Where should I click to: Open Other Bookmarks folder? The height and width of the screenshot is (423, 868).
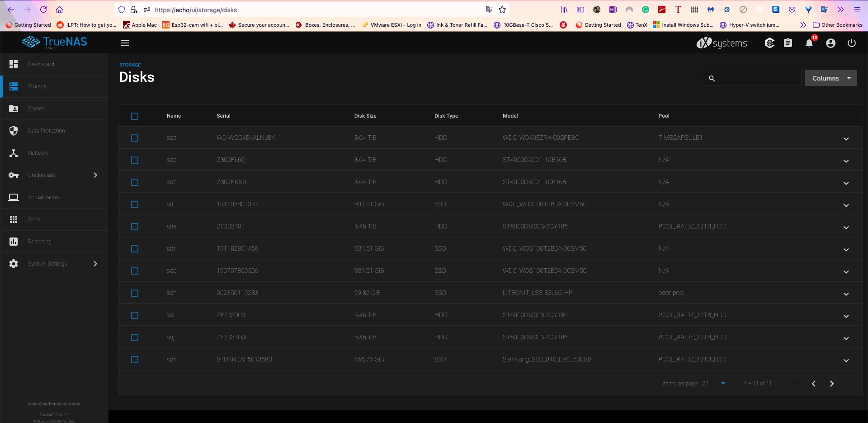pos(837,25)
